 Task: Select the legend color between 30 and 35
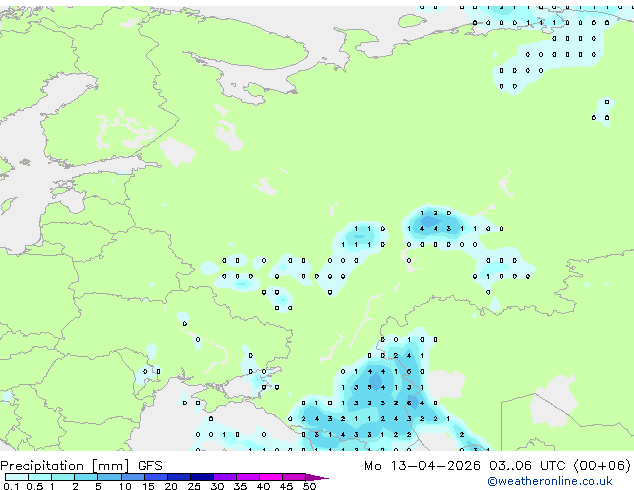click(225, 477)
